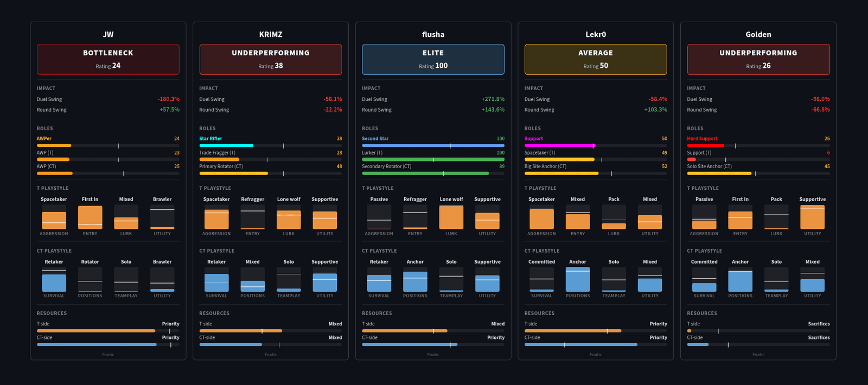Click the Fnatic footer in Golden's card
This screenshot has width=868, height=385.
tap(758, 355)
